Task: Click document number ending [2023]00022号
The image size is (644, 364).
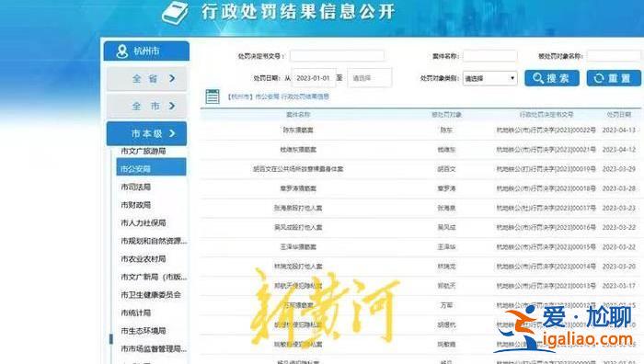Action: [546, 131]
